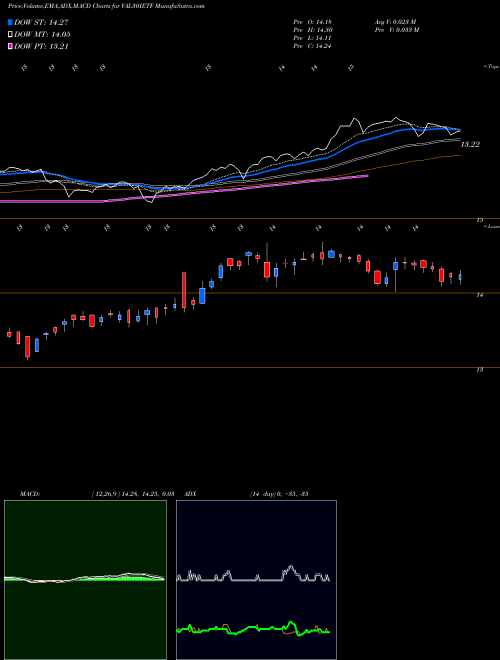Click the 'Pre H: 14.30' value
500x660 pixels.
click(312, 30)
